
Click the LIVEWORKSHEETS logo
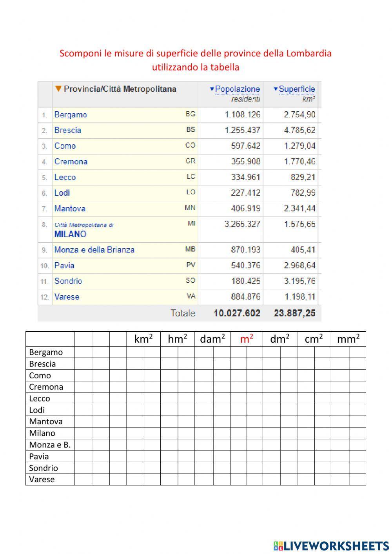pos(331,545)
